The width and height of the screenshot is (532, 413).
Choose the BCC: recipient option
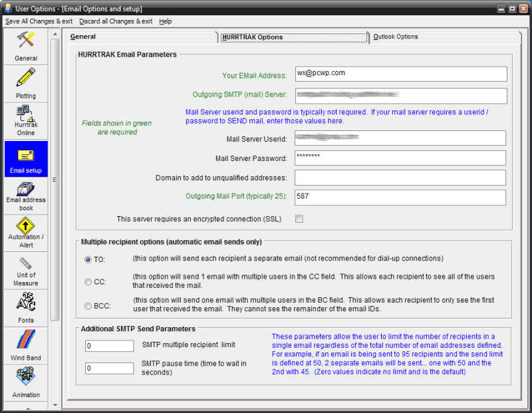(x=88, y=306)
